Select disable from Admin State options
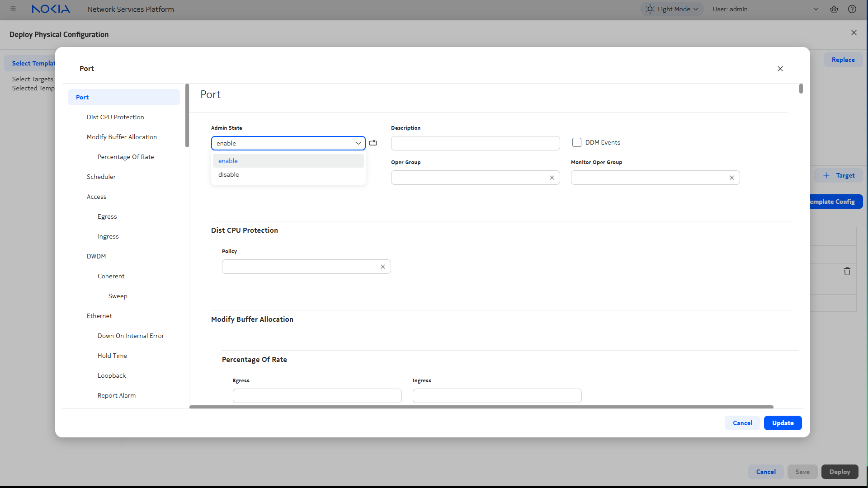This screenshot has height=488, width=868. pyautogui.click(x=229, y=174)
